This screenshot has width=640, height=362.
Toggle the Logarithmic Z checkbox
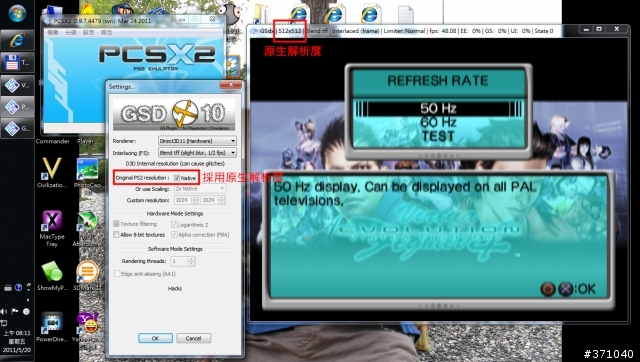pyautogui.click(x=174, y=224)
